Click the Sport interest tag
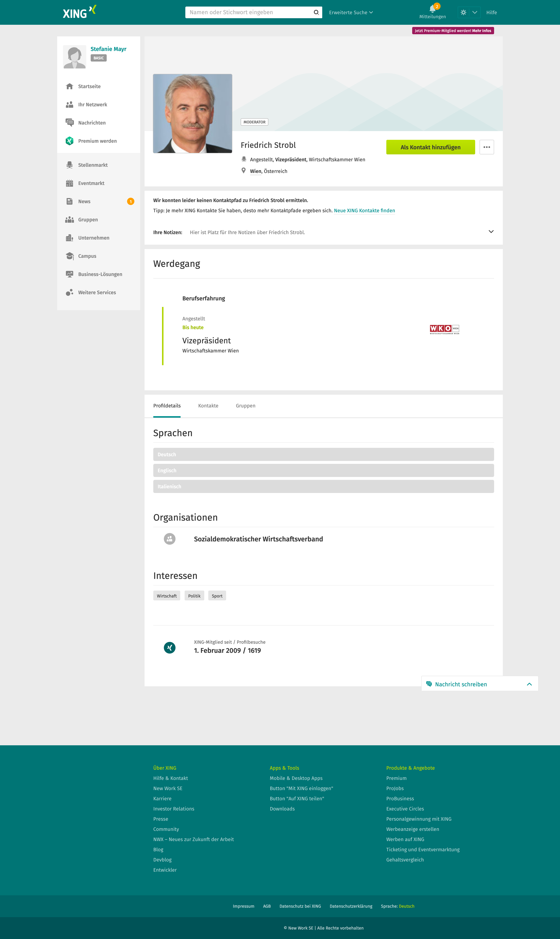The width and height of the screenshot is (560, 939). point(217,596)
